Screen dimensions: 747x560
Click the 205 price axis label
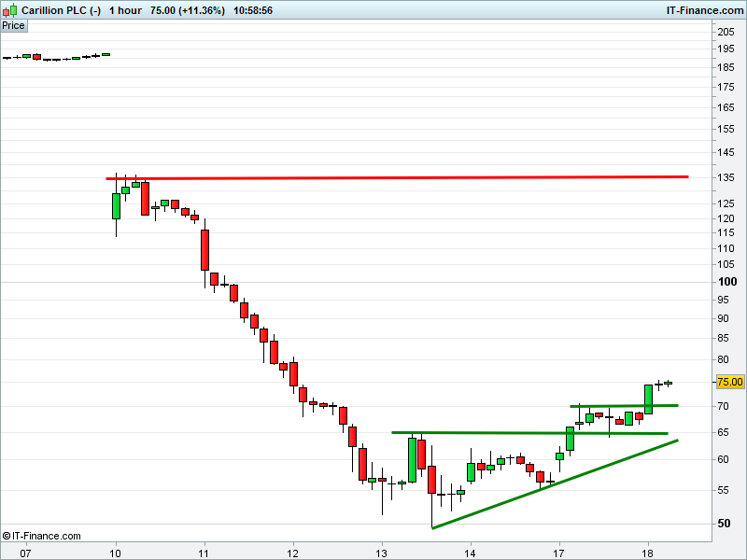tap(726, 32)
